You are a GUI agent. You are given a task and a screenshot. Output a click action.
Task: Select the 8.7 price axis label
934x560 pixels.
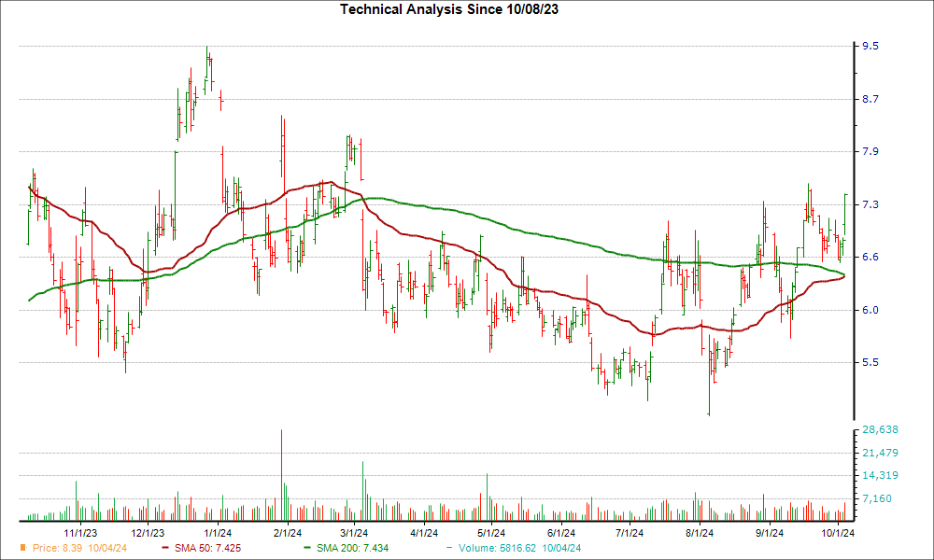coord(870,99)
